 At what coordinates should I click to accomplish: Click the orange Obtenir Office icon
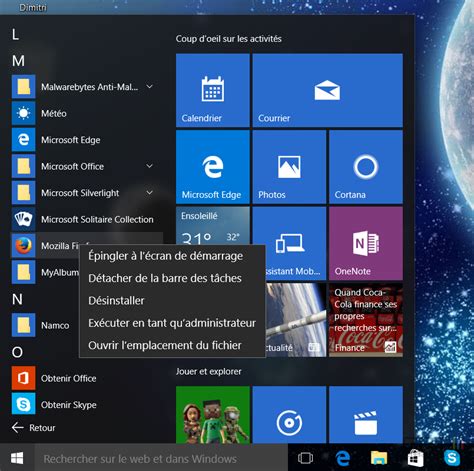coord(23,378)
